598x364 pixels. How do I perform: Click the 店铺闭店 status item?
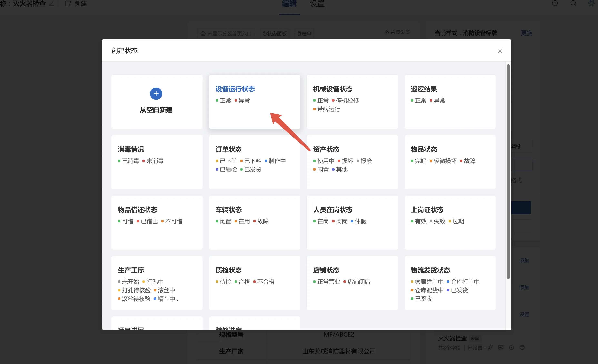click(357, 282)
